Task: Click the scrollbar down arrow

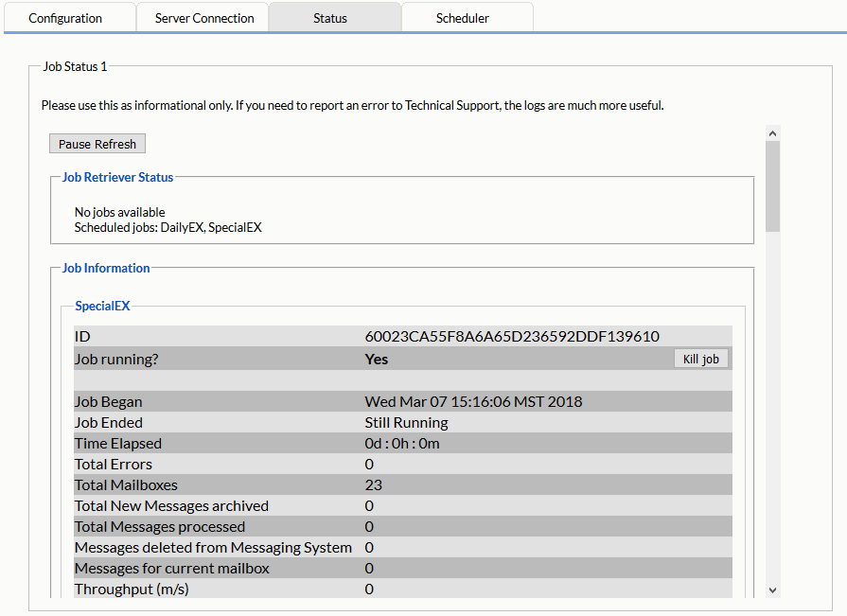Action: pos(772,590)
